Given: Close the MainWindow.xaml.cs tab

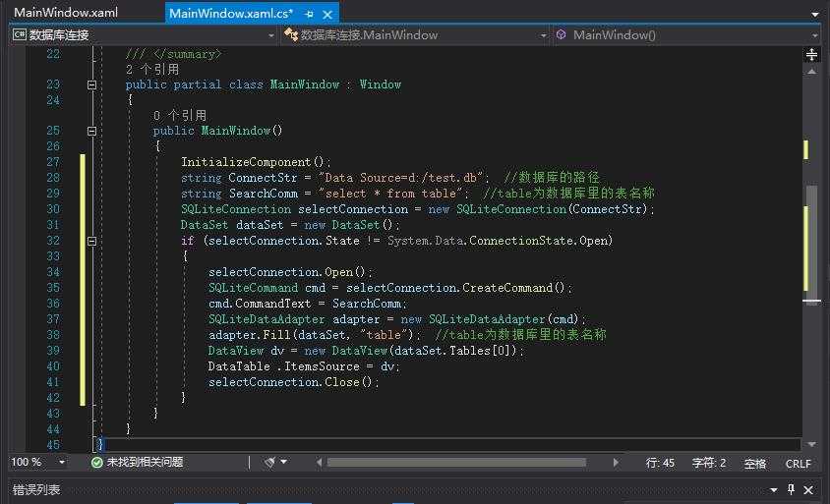Looking at the screenshot, I should pos(327,15).
